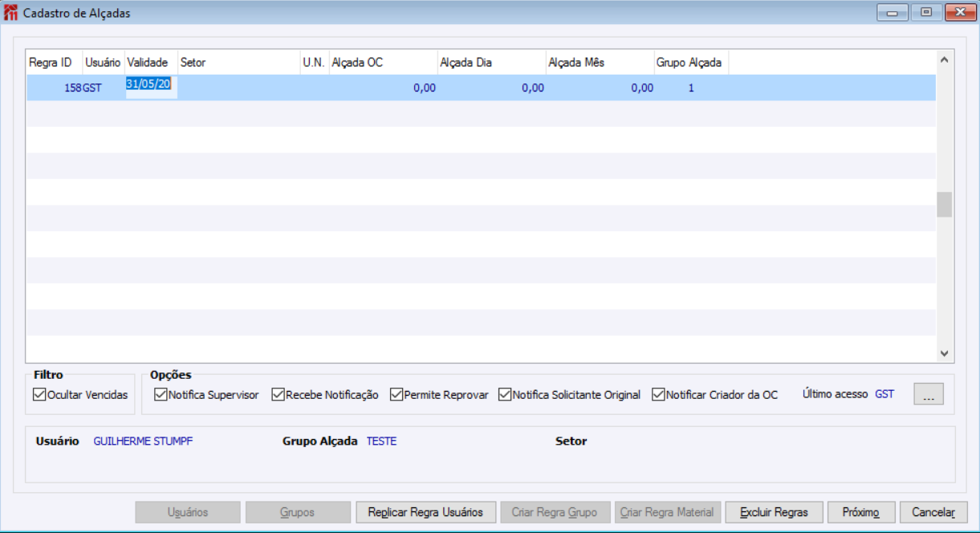Click Excluir Regras button
This screenshot has width=980, height=533.
(775, 512)
